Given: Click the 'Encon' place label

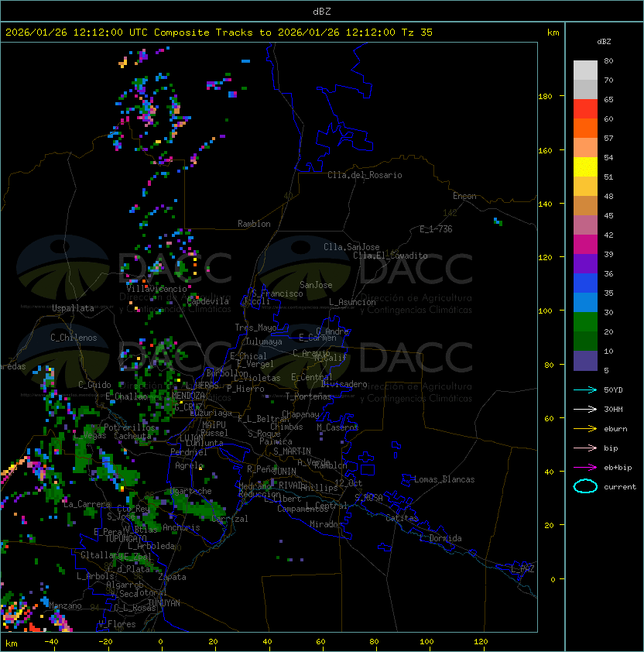Looking at the screenshot, I should tap(464, 196).
